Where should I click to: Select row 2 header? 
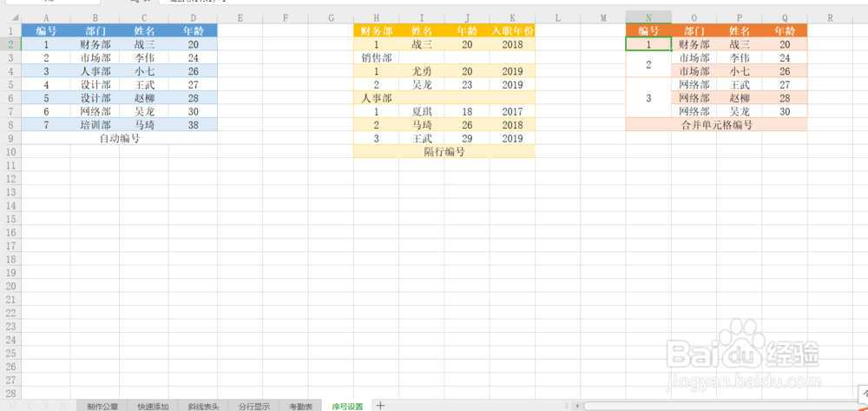[x=10, y=44]
